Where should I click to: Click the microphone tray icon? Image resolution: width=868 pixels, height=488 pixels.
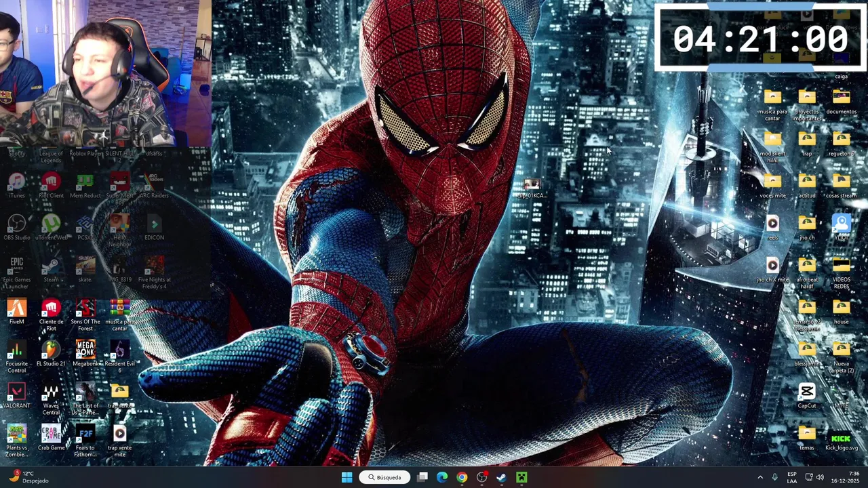pyautogui.click(x=774, y=477)
